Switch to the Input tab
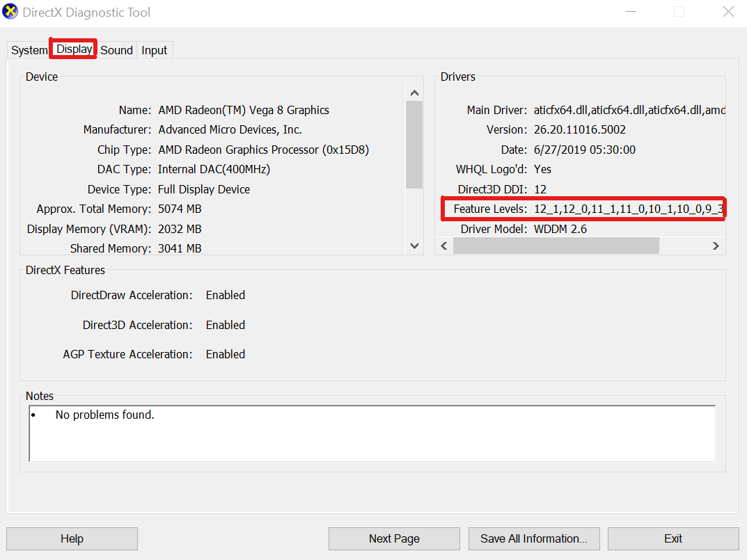 click(x=154, y=49)
